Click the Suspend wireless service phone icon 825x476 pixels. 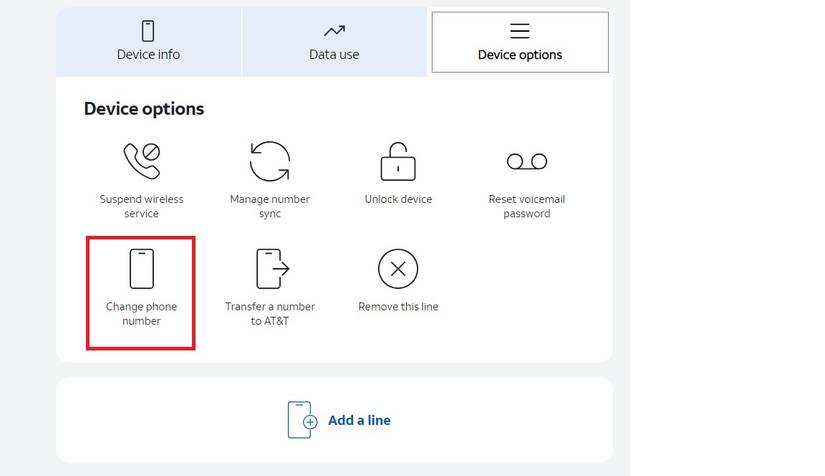[141, 160]
